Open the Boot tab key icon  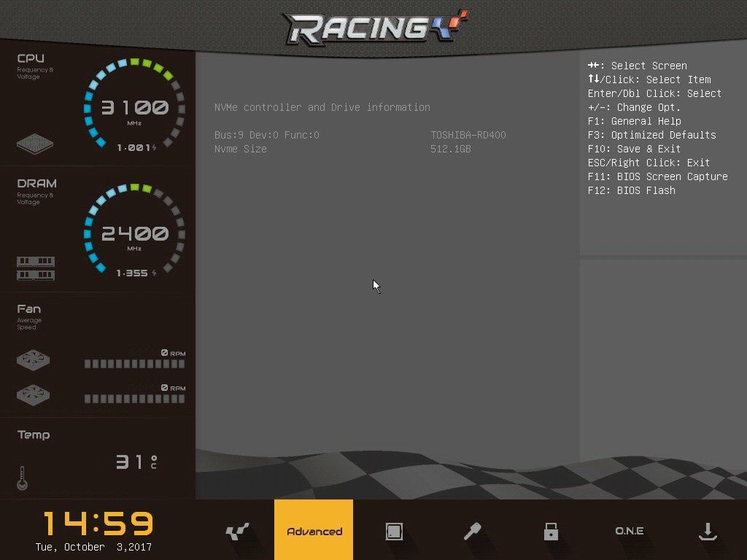point(472,531)
